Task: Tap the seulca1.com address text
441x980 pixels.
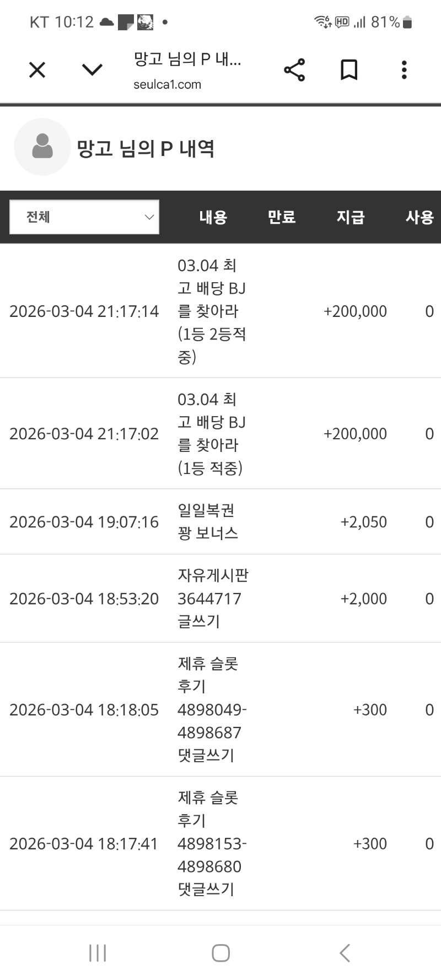Action: [x=167, y=84]
